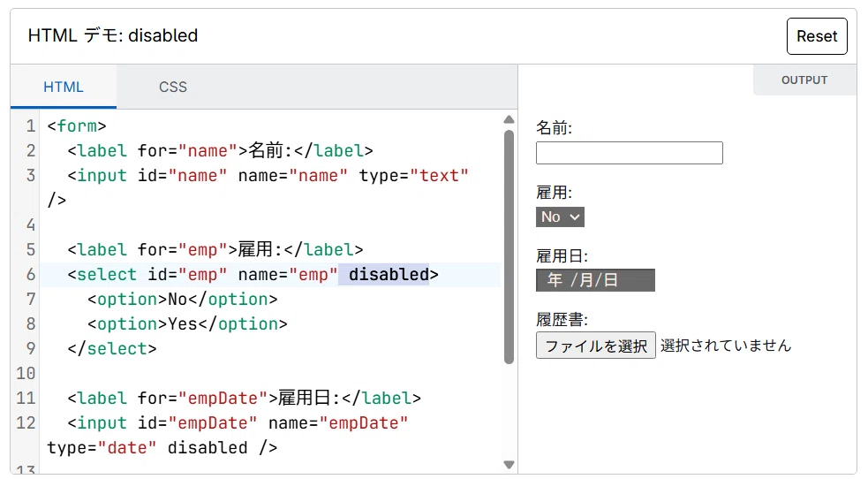This screenshot has width=868, height=479.
Task: Click the disabled attribute on line 6
Action: (389, 275)
